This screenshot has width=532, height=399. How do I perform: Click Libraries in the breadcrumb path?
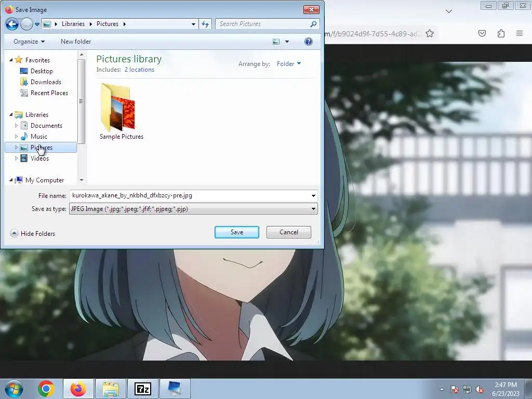click(73, 24)
